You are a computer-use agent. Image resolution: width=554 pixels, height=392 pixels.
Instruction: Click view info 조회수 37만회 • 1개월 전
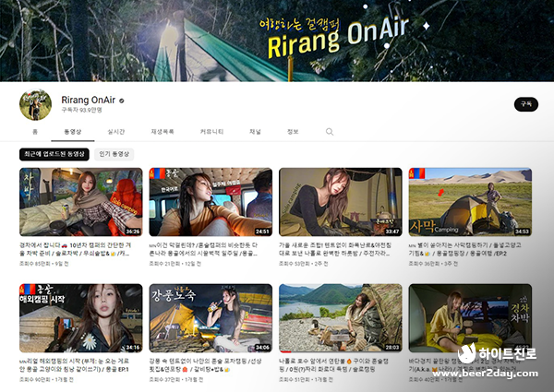pyautogui.click(x=176, y=380)
